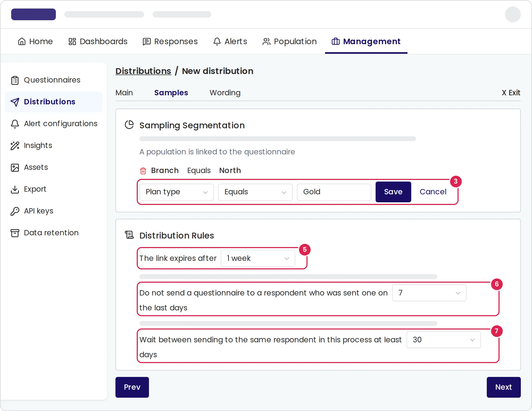Select Data retention in the sidebar
The image size is (532, 411).
[54, 233]
